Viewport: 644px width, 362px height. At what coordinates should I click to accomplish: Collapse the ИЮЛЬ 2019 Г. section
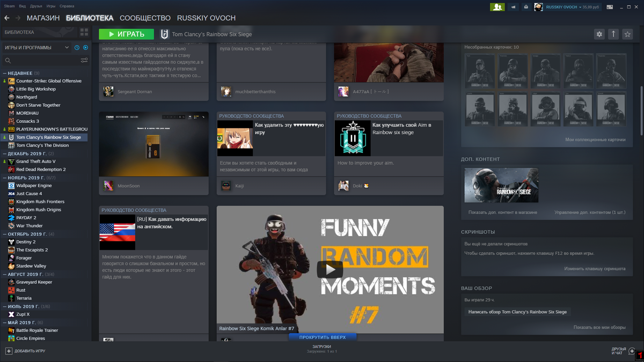(x=5, y=306)
